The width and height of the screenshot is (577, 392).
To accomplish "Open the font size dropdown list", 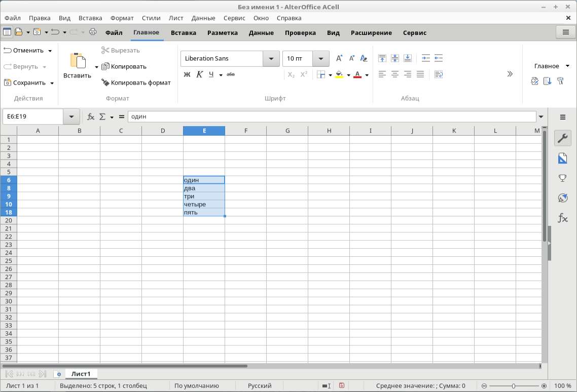I will coord(321,58).
